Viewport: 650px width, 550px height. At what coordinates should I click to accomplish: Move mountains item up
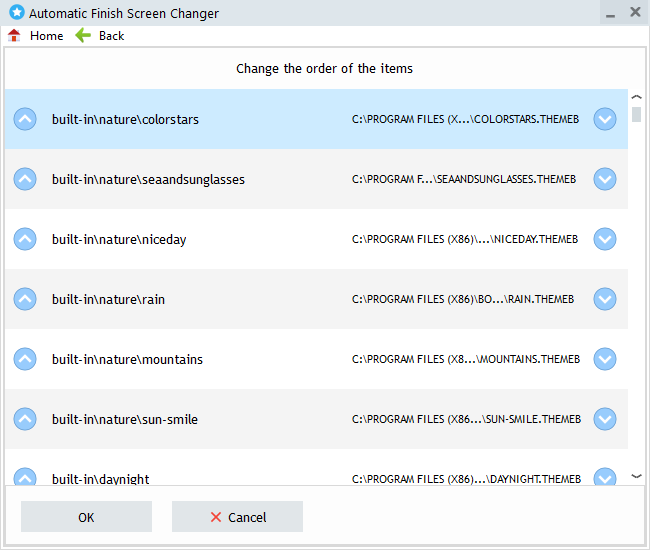click(x=25, y=359)
